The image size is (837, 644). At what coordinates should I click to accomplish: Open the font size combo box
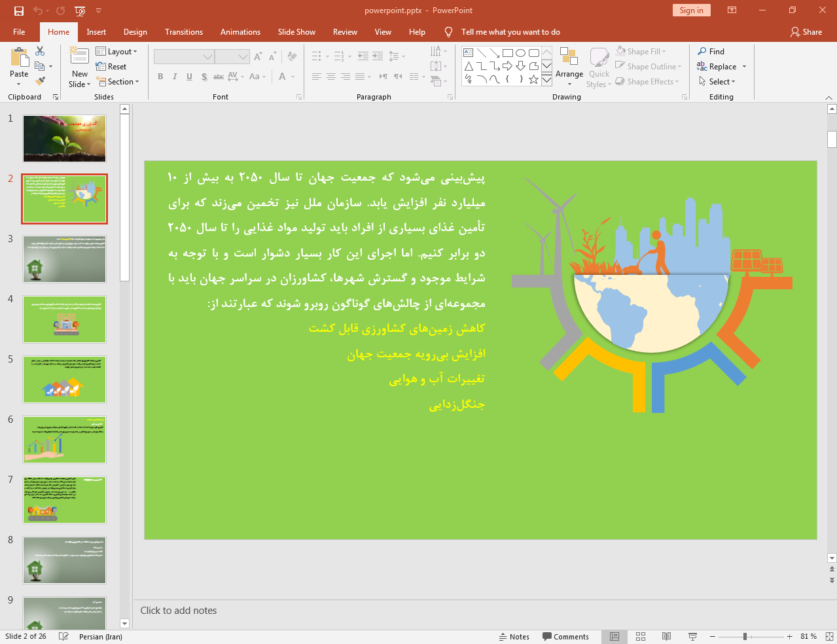pos(232,57)
